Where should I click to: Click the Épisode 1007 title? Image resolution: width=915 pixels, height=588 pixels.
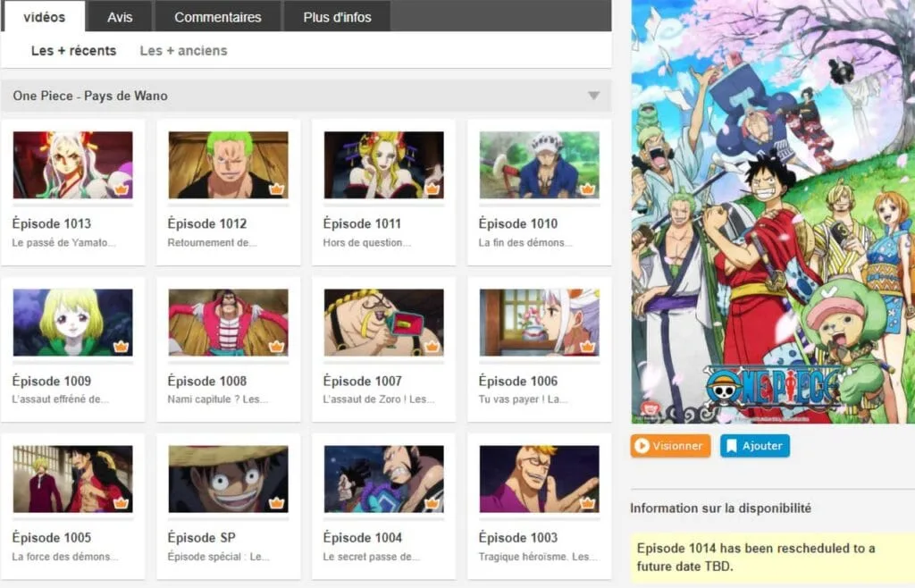[363, 381]
